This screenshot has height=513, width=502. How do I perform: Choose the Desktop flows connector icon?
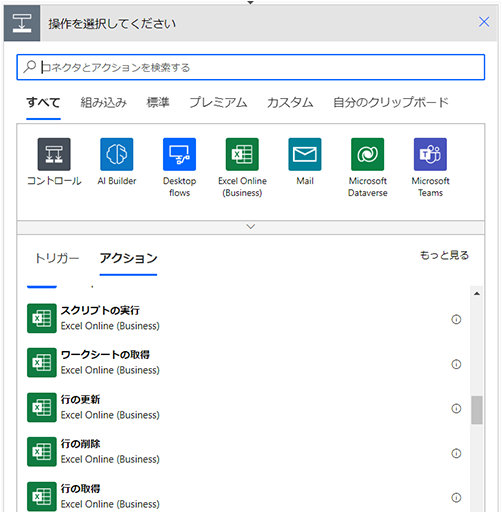[x=179, y=154]
